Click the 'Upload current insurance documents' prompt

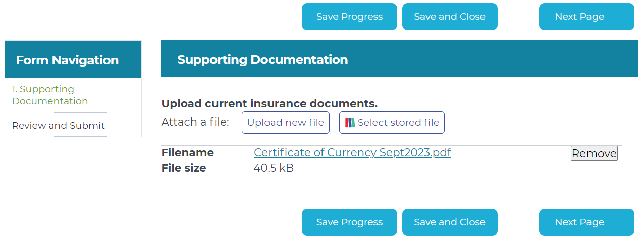270,104
